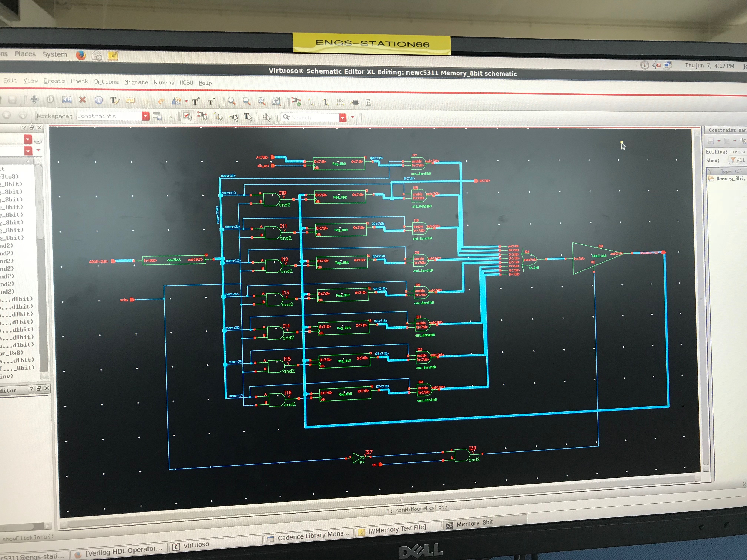
Task: Toggle the full selection filter checkmark button
Action: [187, 117]
